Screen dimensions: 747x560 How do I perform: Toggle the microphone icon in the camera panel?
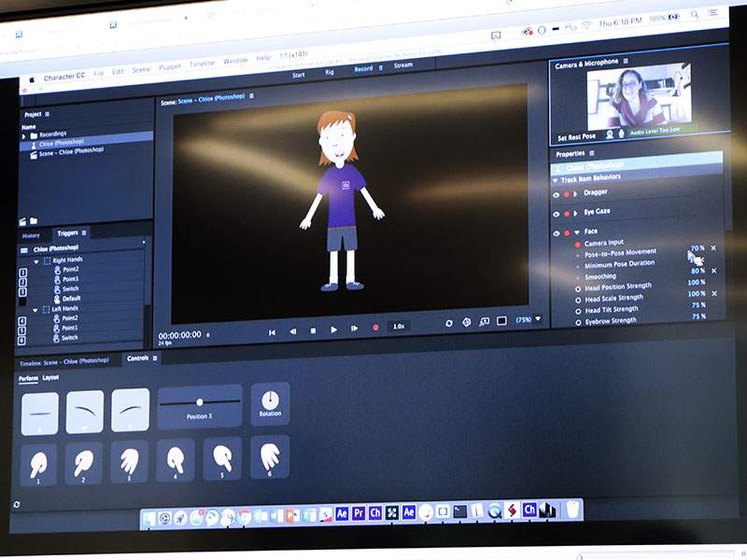point(621,133)
